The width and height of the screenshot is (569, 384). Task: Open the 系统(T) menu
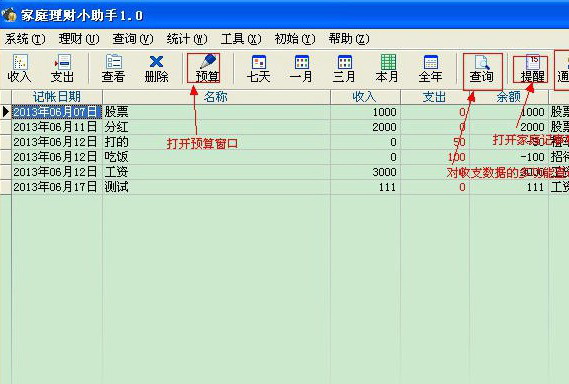click(x=25, y=38)
